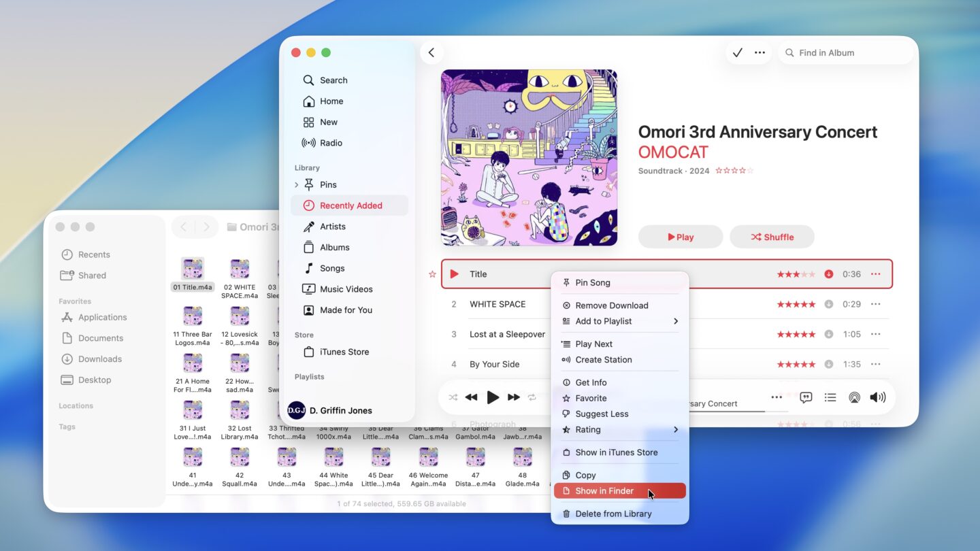
Task: Open the Up Next queue icon
Action: 830,397
